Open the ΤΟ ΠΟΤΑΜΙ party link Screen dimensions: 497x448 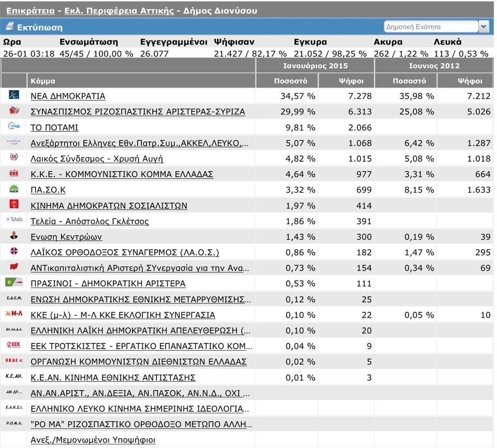pyautogui.click(x=54, y=127)
